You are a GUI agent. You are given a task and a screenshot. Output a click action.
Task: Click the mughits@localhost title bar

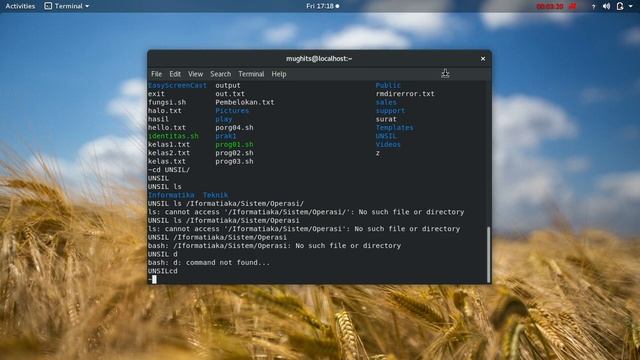(x=319, y=59)
